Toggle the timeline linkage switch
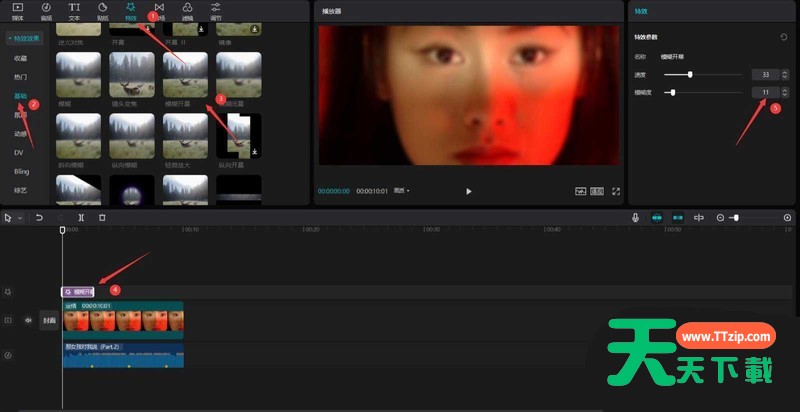 click(x=678, y=217)
